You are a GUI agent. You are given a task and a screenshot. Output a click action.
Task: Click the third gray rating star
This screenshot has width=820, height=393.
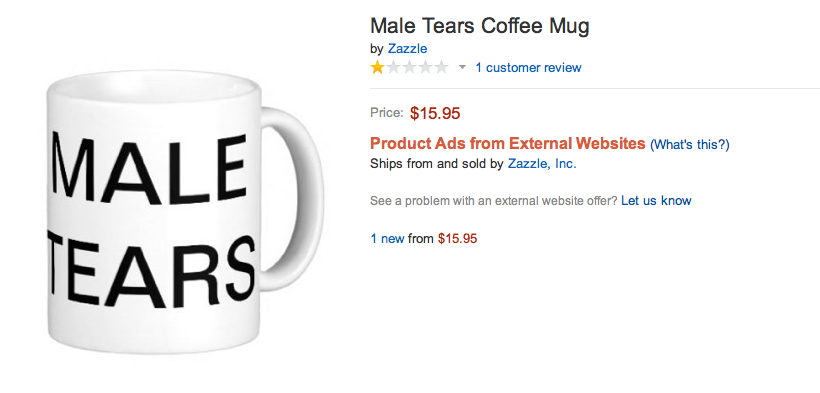(409, 68)
